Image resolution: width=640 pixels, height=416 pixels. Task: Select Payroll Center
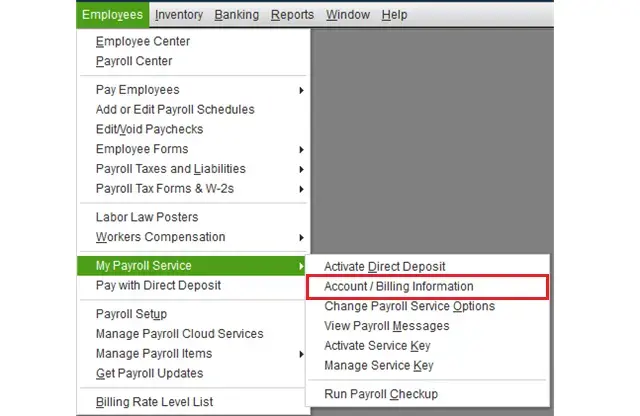[134, 61]
